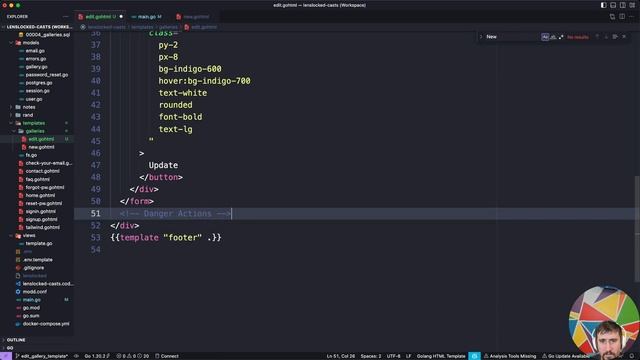This screenshot has width=640, height=360.
Task: Click 'Analysis Tools Missing' warning
Action: (x=510, y=356)
